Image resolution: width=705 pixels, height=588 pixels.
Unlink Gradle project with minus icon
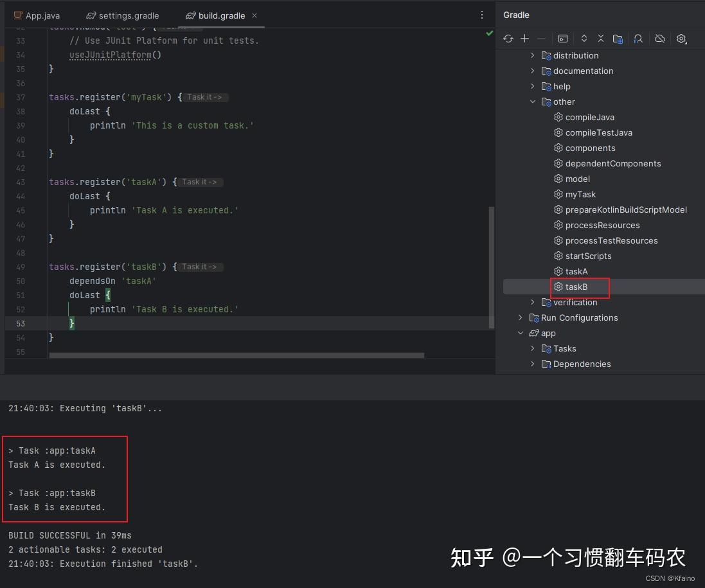(542, 39)
